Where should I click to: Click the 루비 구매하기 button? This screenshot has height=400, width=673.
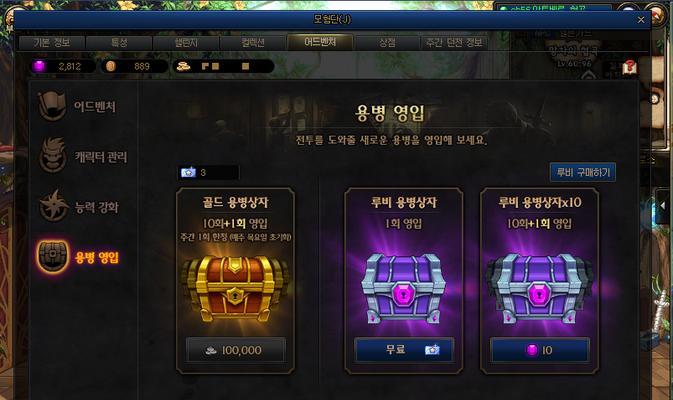[583, 172]
